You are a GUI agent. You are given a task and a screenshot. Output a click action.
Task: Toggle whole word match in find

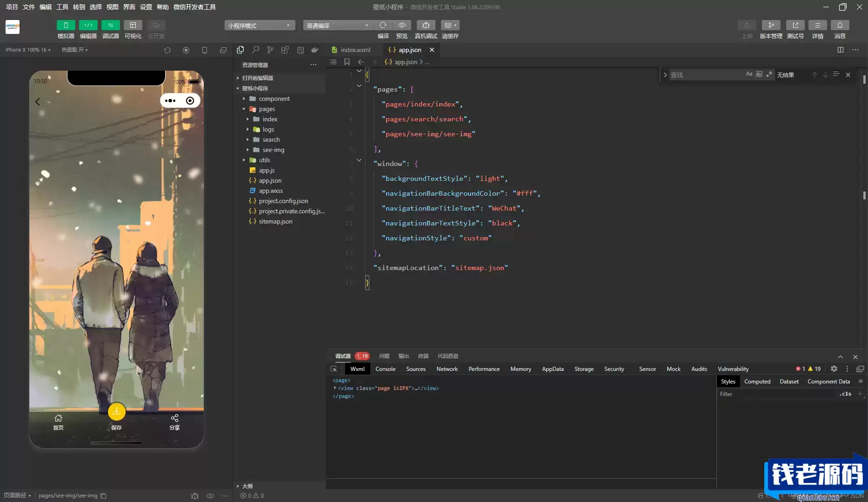759,74
